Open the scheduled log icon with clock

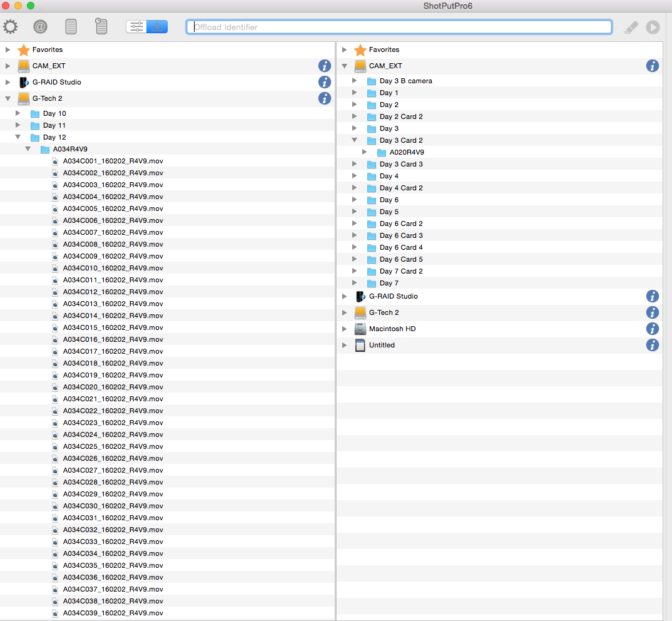[x=101, y=26]
